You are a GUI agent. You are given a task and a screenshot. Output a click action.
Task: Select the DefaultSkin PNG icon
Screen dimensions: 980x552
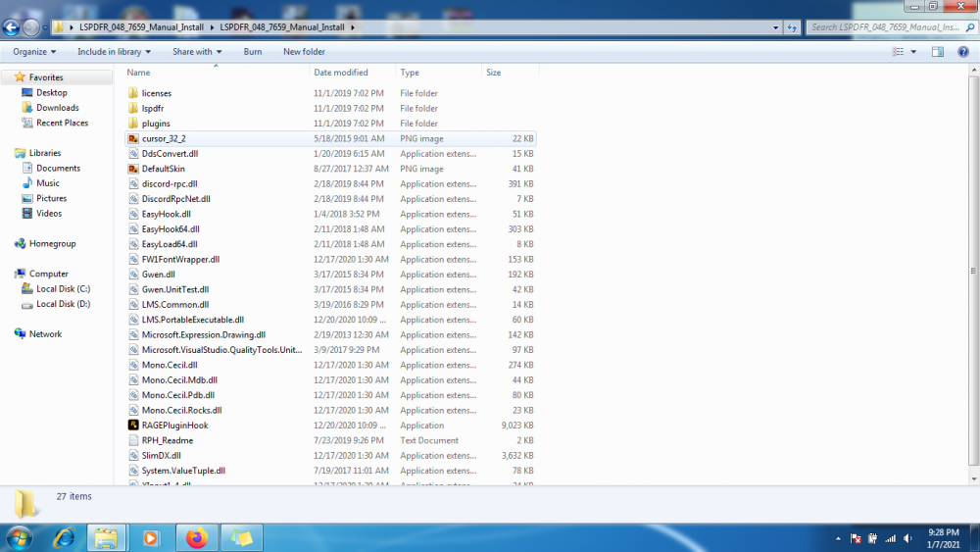133,169
